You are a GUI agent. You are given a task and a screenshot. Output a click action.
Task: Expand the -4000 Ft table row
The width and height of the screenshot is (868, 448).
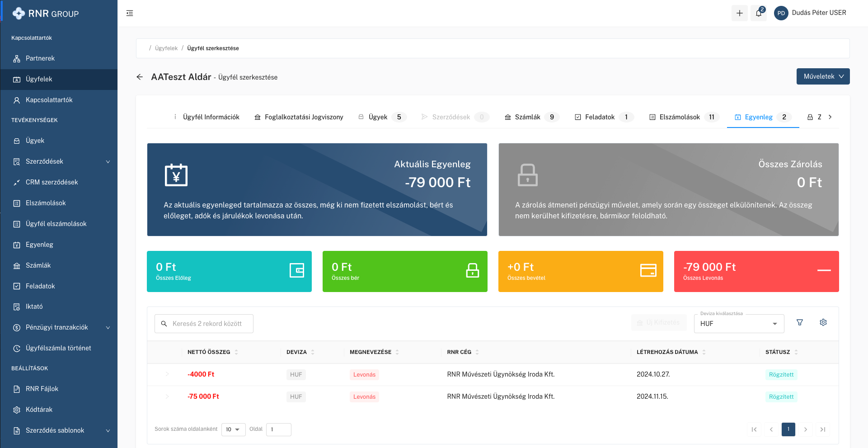pyautogui.click(x=167, y=374)
